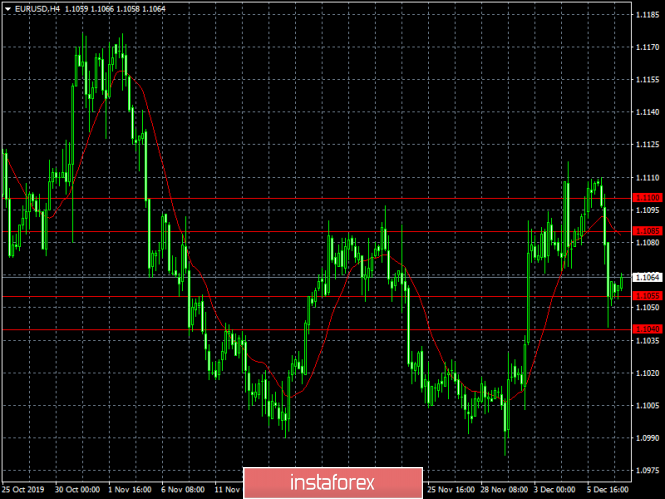Click the 1.1110 price scale value
The width and height of the screenshot is (665, 499).
(x=648, y=178)
